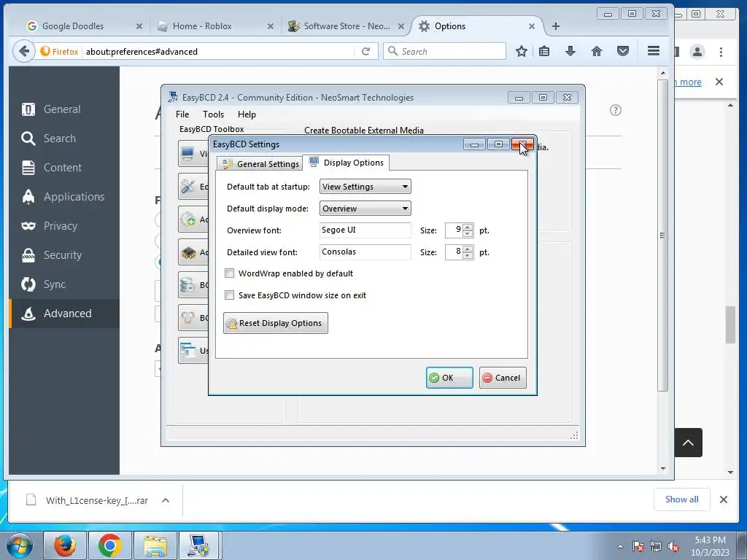Screen dimensions: 747x560
Task: Click the network tray icon
Action: click(656, 547)
